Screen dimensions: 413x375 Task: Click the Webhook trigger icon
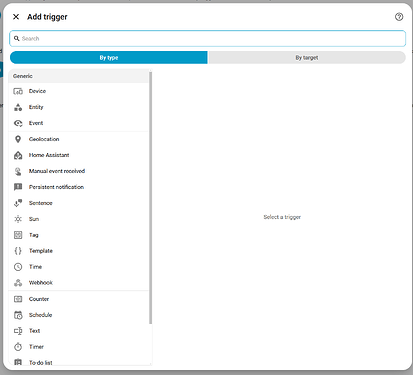[18, 283]
